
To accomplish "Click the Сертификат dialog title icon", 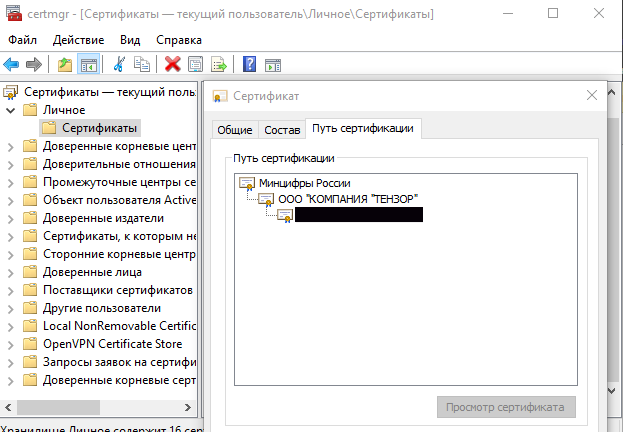I will pos(220,96).
